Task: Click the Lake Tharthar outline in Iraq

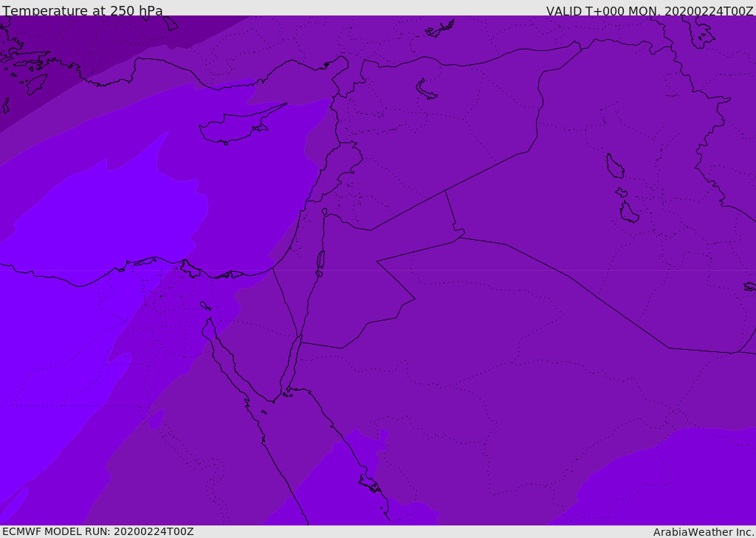Action: pos(615,165)
